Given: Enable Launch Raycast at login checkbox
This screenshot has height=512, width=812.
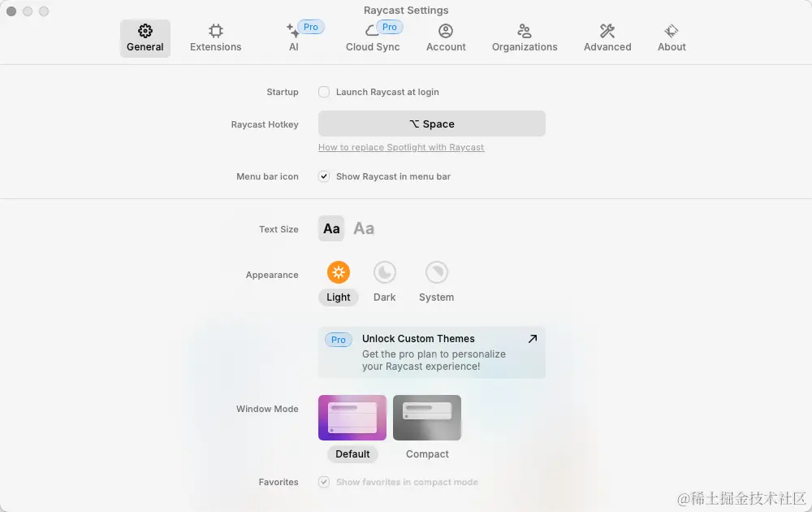Looking at the screenshot, I should (x=324, y=92).
